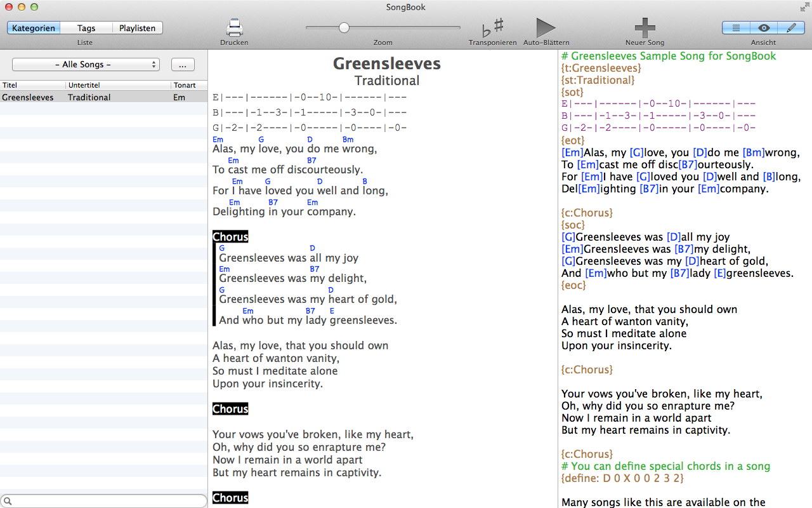Click the '{eoc}' directive in the editor
This screenshot has width=812, height=508.
pos(573,285)
